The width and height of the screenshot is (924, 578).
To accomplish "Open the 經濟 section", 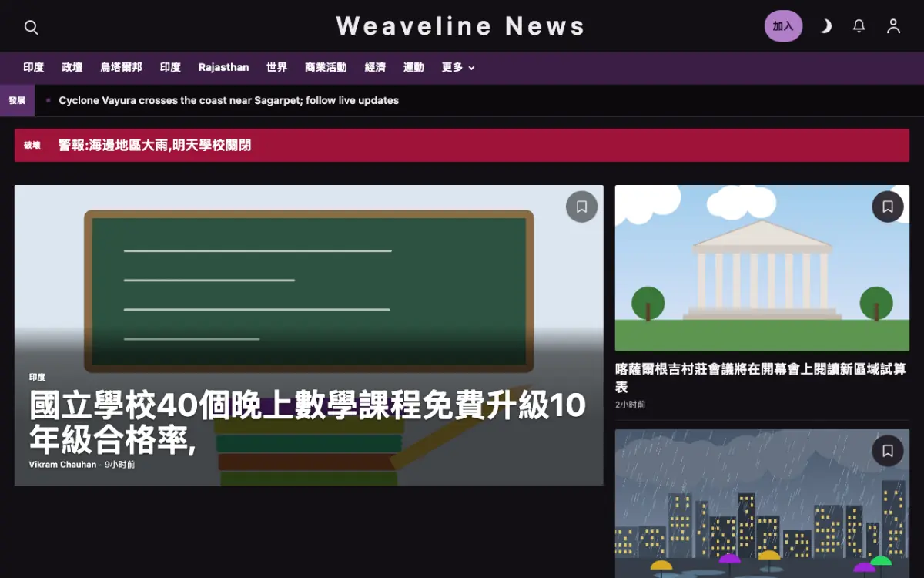I will point(375,68).
